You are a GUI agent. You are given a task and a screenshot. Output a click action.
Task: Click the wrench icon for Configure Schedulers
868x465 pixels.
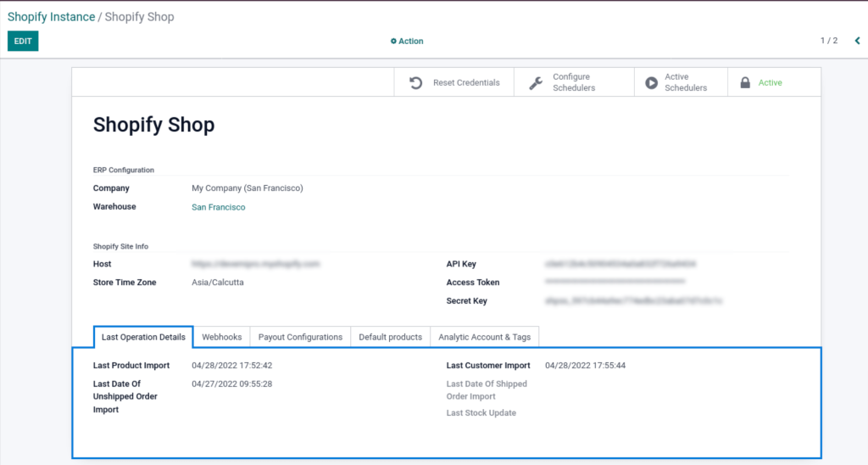pyautogui.click(x=536, y=82)
